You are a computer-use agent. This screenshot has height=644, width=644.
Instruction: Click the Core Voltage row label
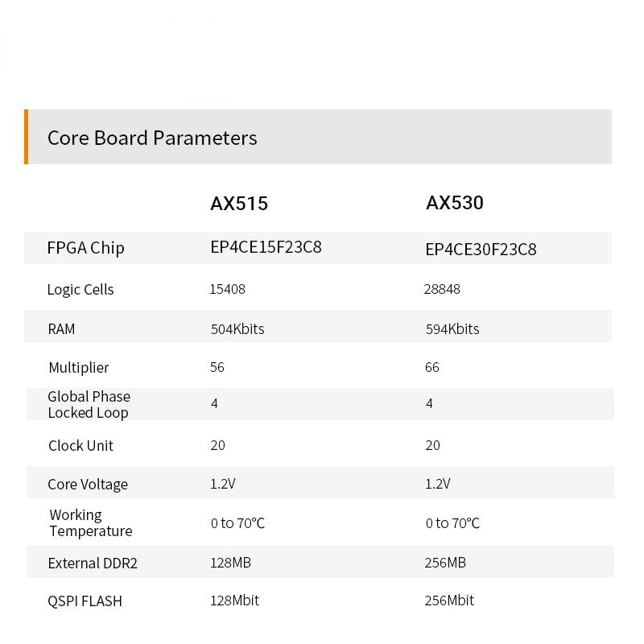coord(88,485)
